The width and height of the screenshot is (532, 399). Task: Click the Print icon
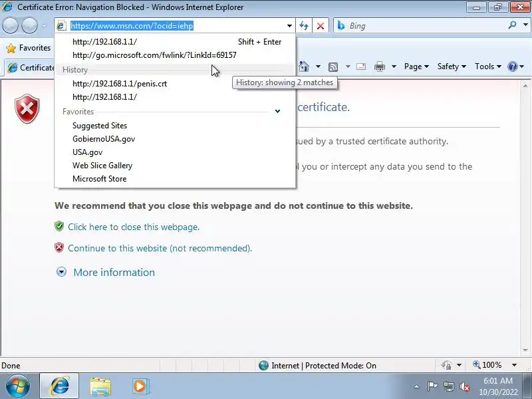pos(380,66)
